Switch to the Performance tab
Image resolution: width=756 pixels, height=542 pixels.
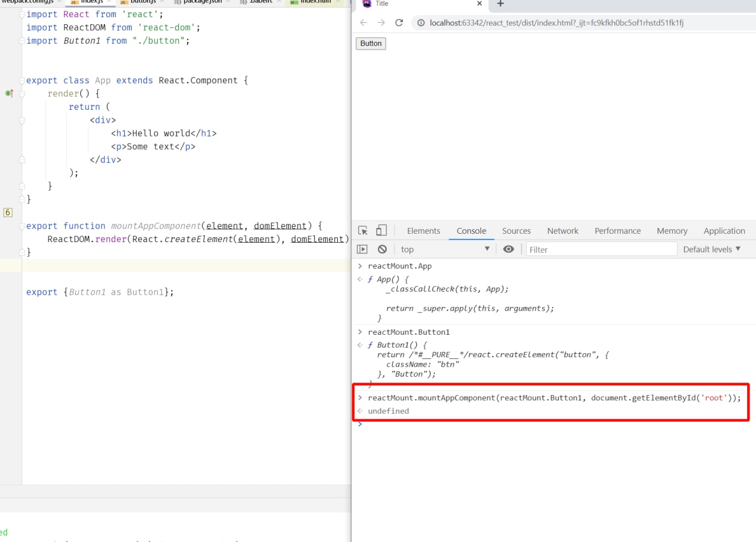click(618, 231)
